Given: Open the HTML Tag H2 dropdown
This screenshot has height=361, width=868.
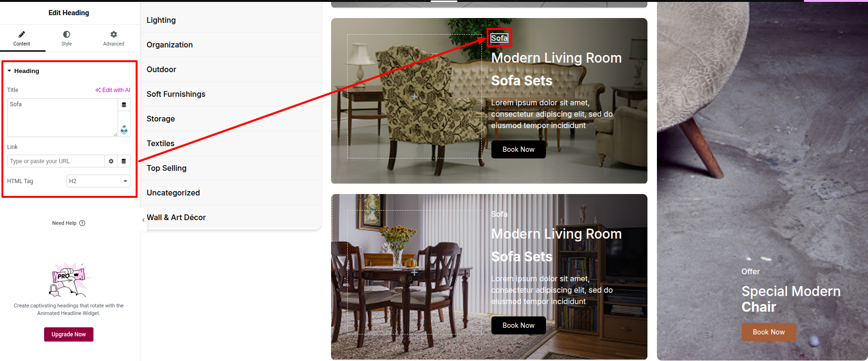Looking at the screenshot, I should tap(98, 181).
